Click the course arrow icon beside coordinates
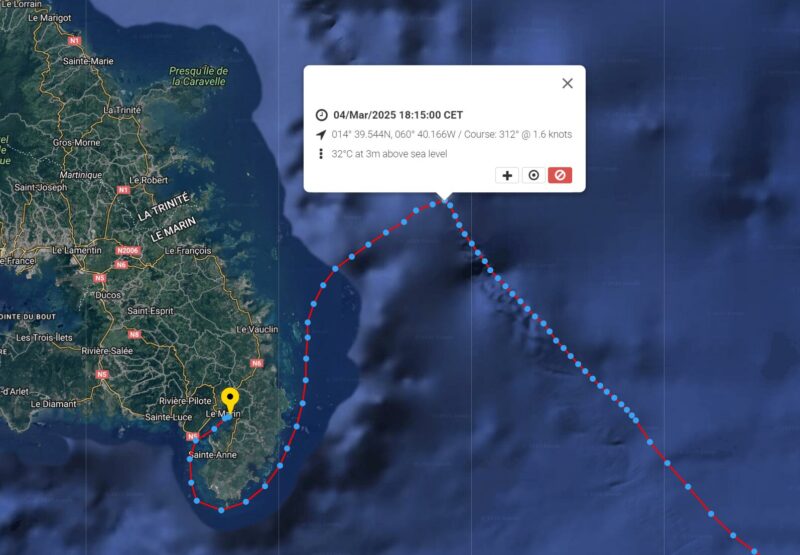The image size is (800, 555). point(321,135)
